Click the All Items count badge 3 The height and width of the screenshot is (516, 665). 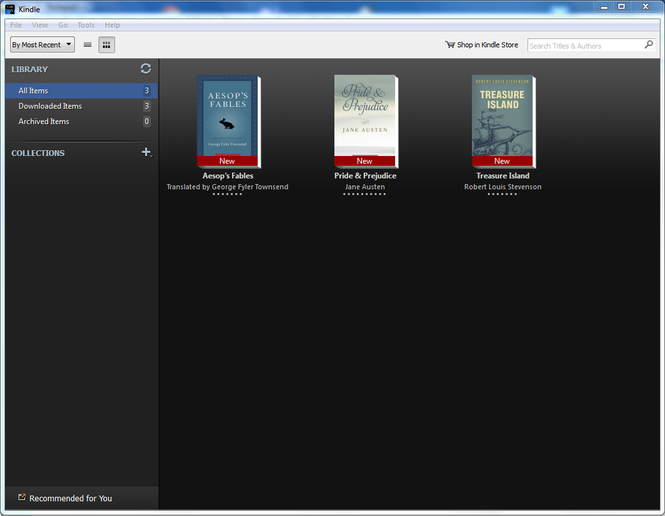tap(147, 90)
